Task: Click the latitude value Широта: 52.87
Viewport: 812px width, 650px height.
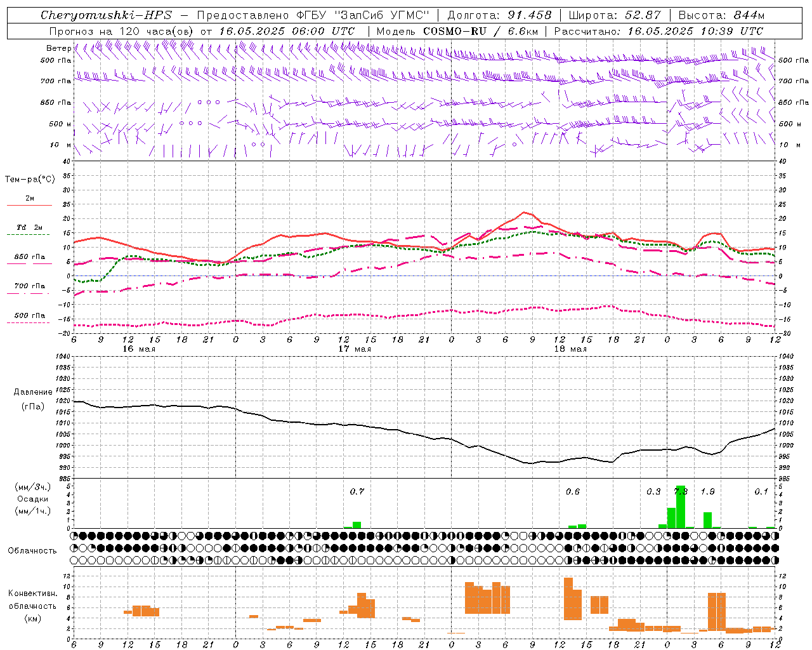Action: click(615, 15)
